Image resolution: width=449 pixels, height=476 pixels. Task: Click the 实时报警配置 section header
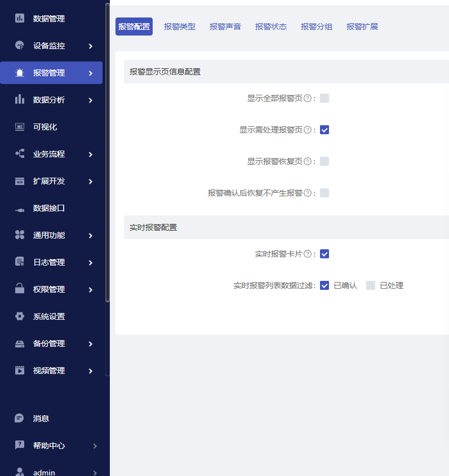tap(286, 227)
